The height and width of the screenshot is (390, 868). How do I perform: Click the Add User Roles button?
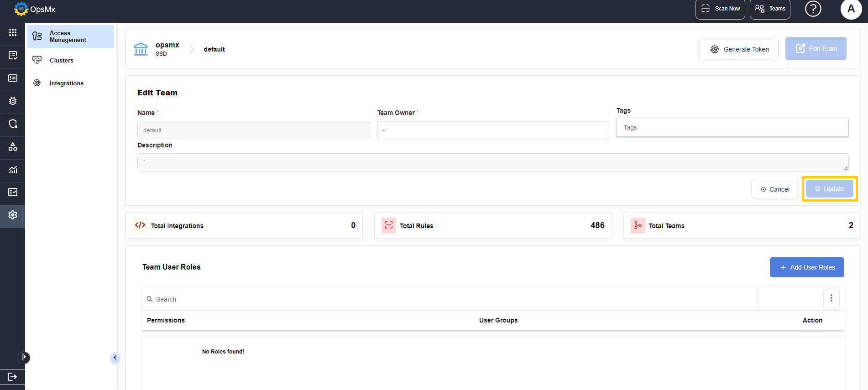pyautogui.click(x=806, y=267)
